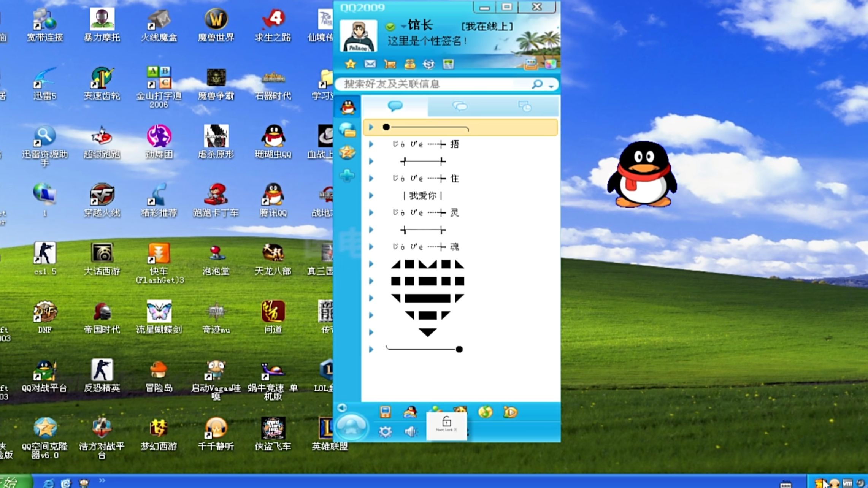This screenshot has height=488, width=868.
Task: Launch the 英雄联盟 desktop icon
Action: coord(329,434)
